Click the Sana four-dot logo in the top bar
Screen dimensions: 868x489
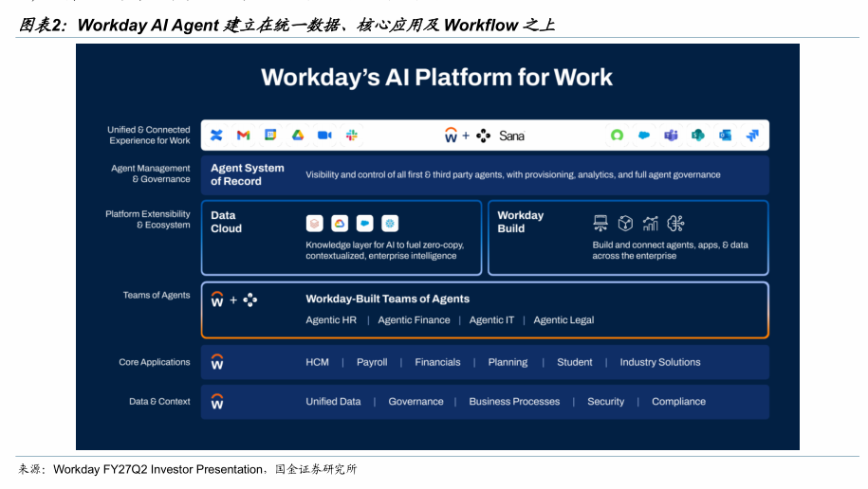tap(483, 136)
